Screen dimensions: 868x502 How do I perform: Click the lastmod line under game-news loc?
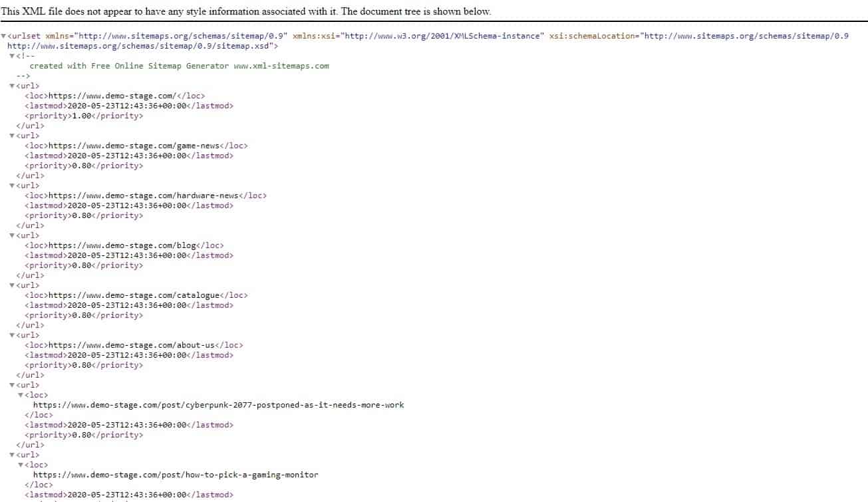point(129,156)
